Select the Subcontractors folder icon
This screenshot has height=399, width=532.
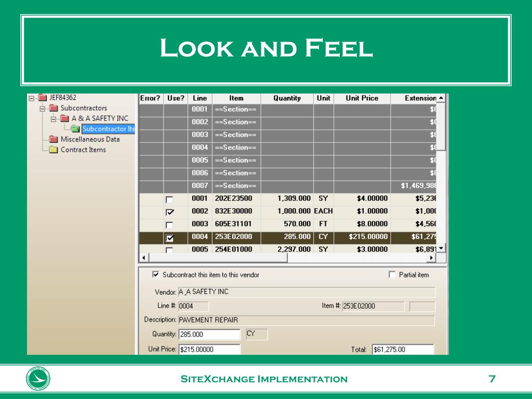click(x=54, y=108)
